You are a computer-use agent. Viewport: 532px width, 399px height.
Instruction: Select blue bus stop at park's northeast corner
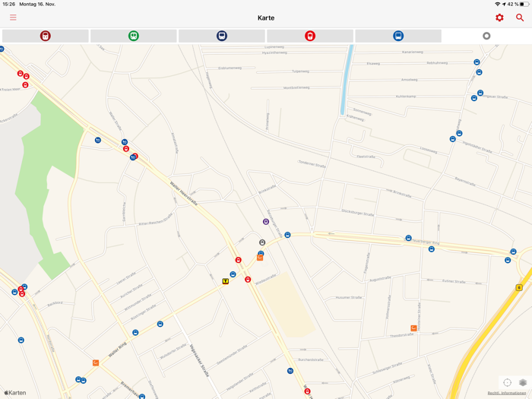(x=98, y=140)
